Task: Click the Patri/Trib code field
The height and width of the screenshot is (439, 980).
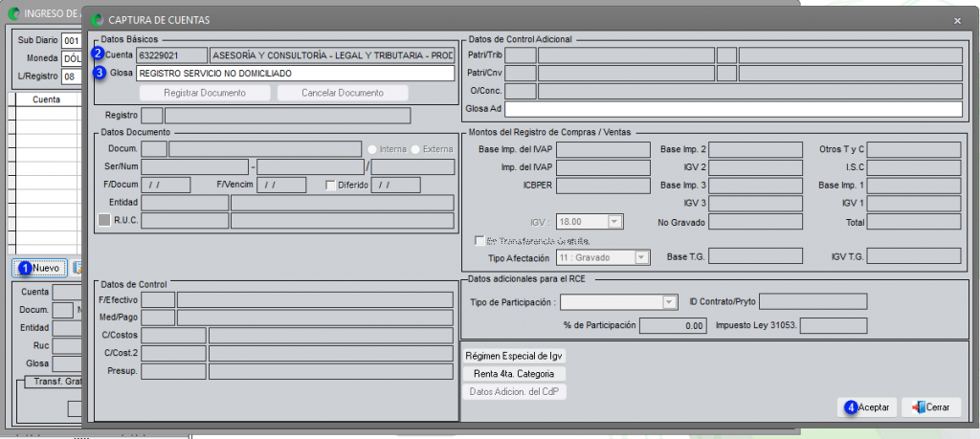Action: click(x=521, y=55)
